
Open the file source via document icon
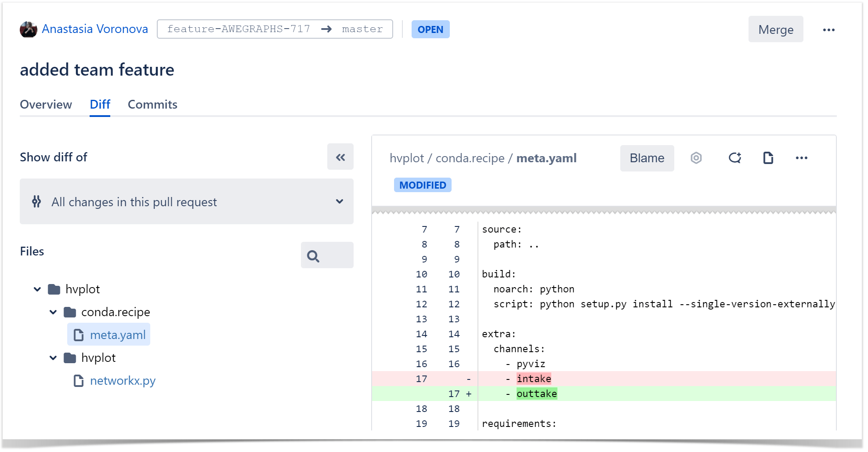[x=767, y=158]
